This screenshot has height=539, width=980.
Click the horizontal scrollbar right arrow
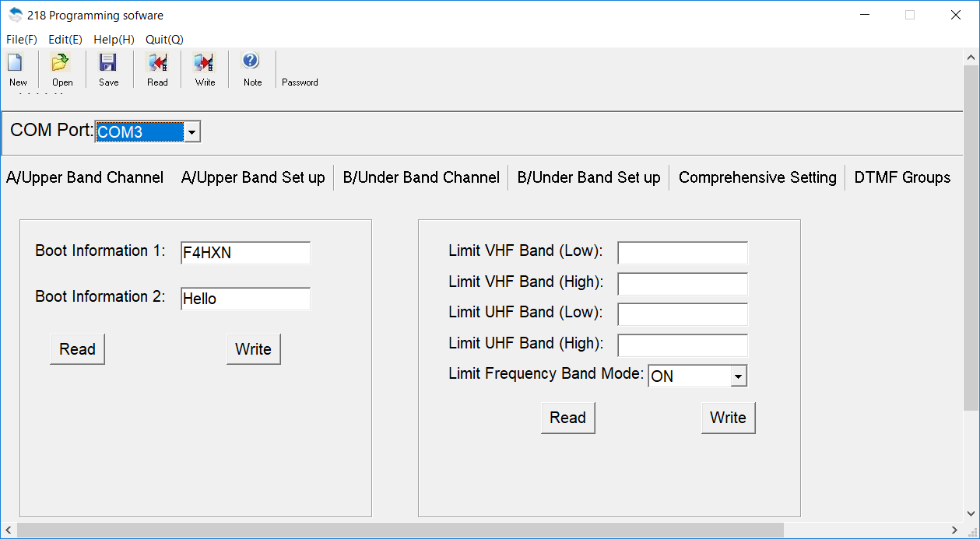coord(955,530)
